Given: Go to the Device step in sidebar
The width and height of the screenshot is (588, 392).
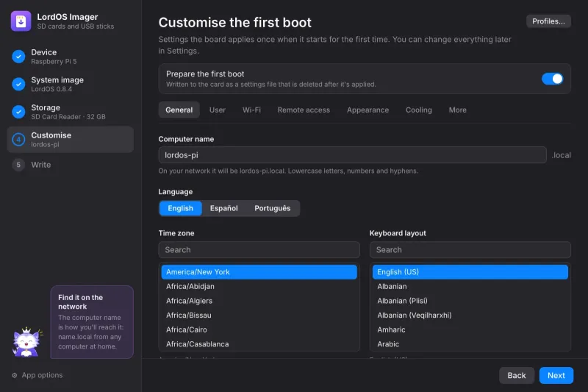Looking at the screenshot, I should pos(71,57).
